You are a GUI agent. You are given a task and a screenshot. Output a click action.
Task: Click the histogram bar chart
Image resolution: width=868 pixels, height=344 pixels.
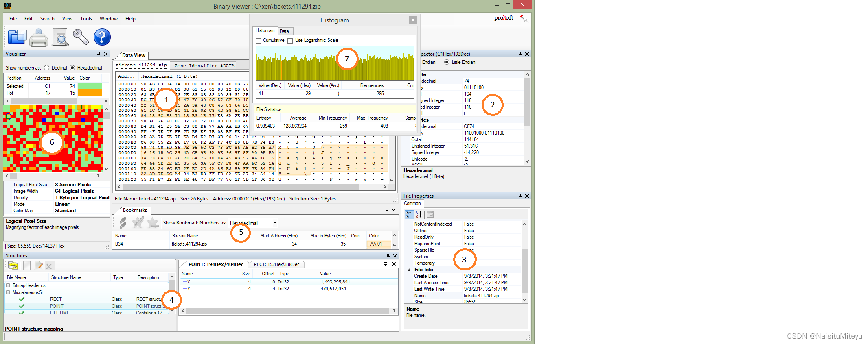click(x=335, y=63)
